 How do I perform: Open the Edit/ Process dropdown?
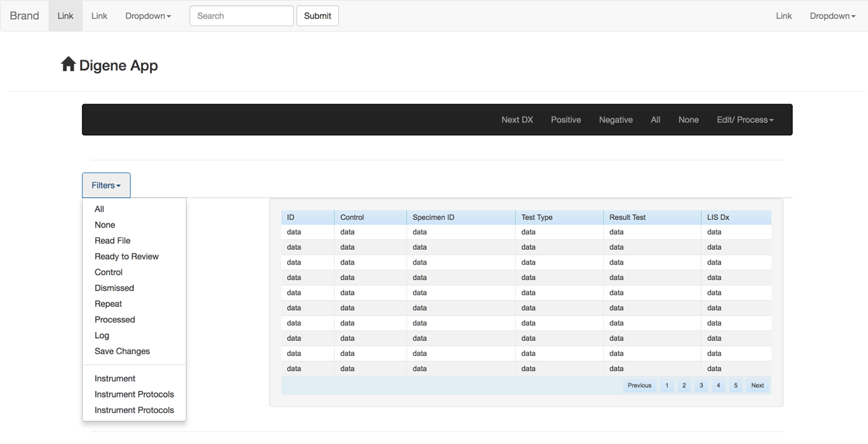coord(745,120)
